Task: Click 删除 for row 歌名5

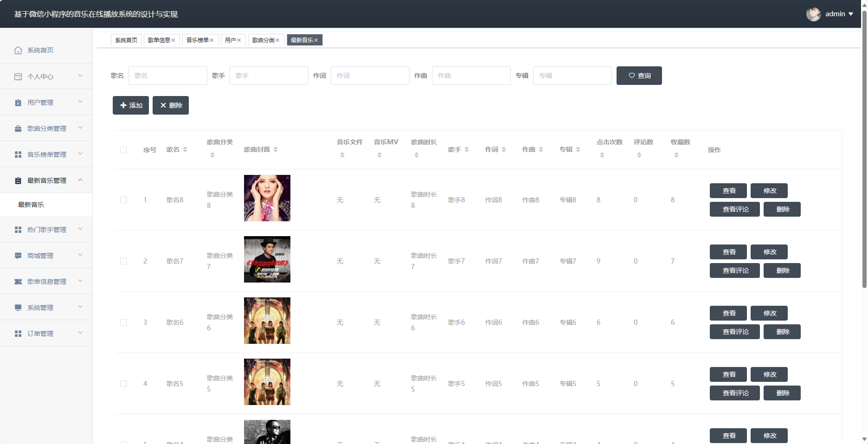Action: (782, 393)
